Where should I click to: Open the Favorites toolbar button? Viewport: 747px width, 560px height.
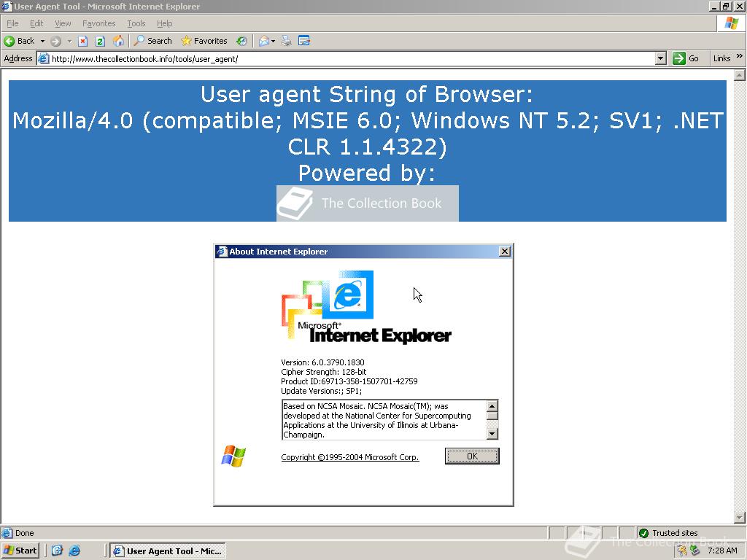click(x=204, y=41)
